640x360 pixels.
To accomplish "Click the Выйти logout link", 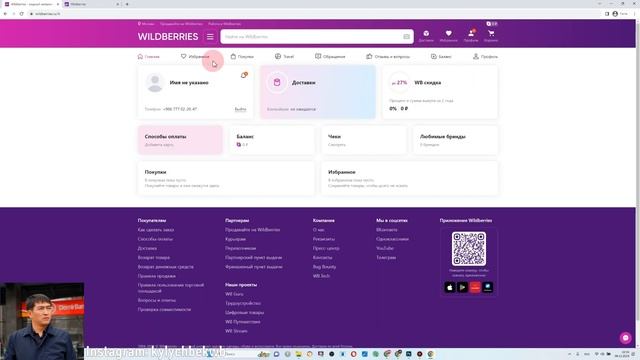I will click(x=240, y=109).
